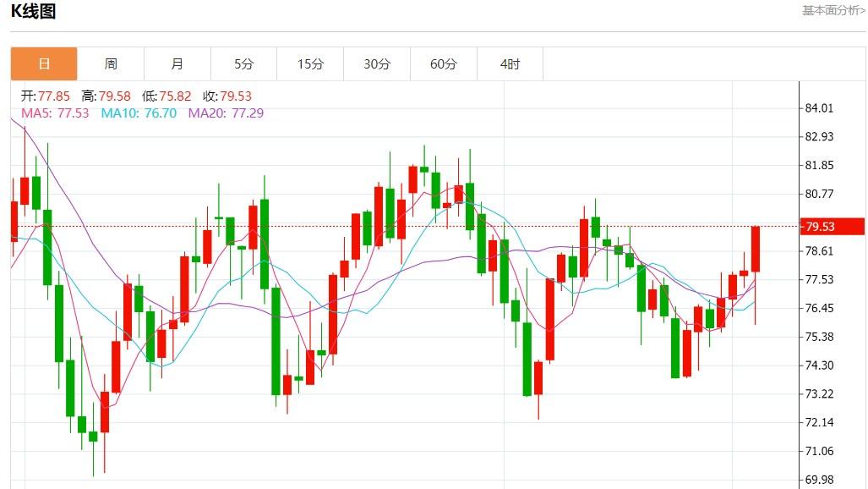Image resolution: width=868 pixels, height=489 pixels.
Task: Click the 84.01 price axis label
Action: pos(819,108)
